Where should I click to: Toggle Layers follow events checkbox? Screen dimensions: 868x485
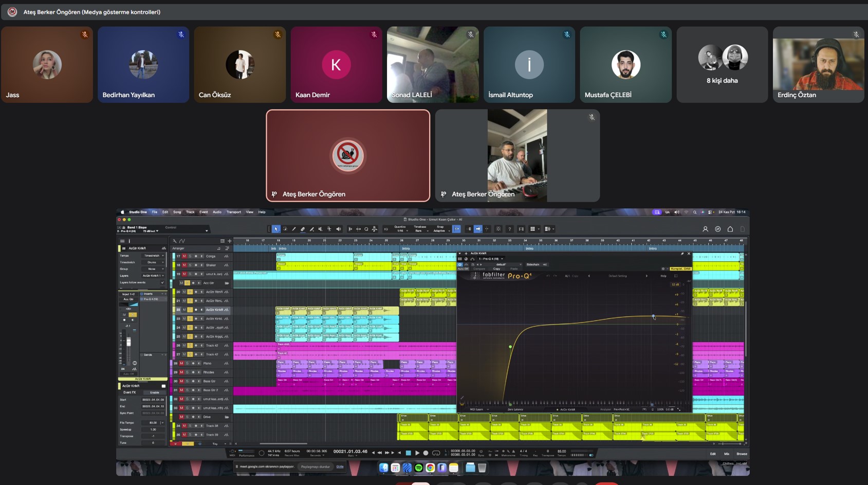click(x=162, y=282)
